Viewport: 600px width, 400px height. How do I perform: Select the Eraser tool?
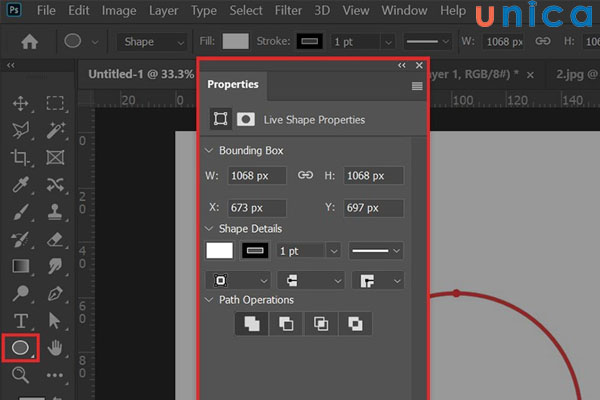tap(55, 239)
